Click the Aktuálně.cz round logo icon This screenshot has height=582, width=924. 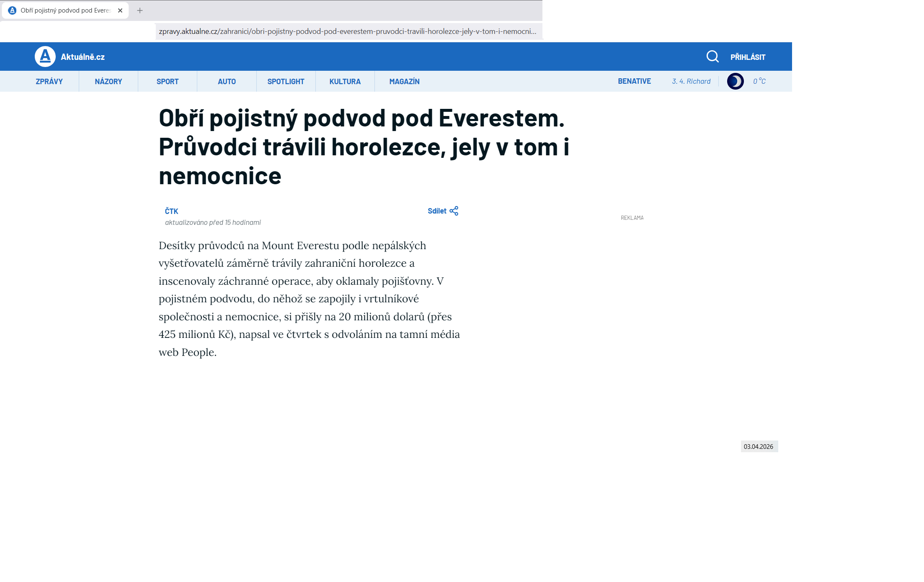pyautogui.click(x=45, y=57)
